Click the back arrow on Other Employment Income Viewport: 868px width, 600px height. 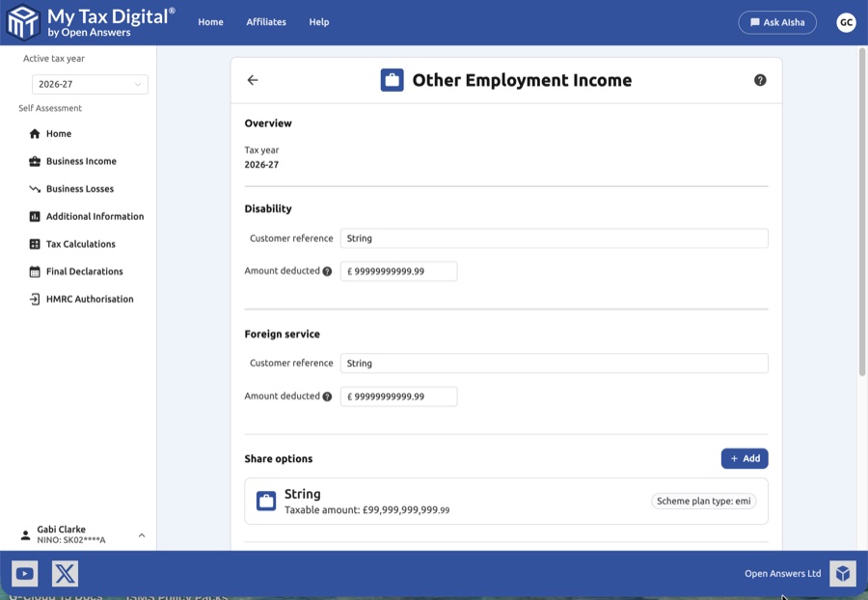[253, 80]
